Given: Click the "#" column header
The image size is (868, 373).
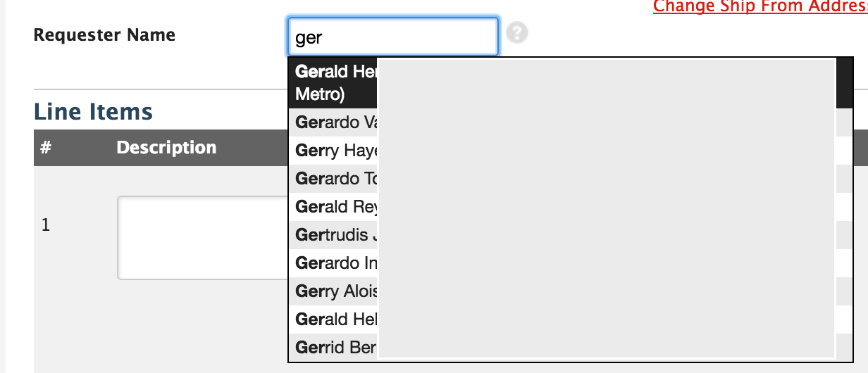Looking at the screenshot, I should tap(46, 148).
